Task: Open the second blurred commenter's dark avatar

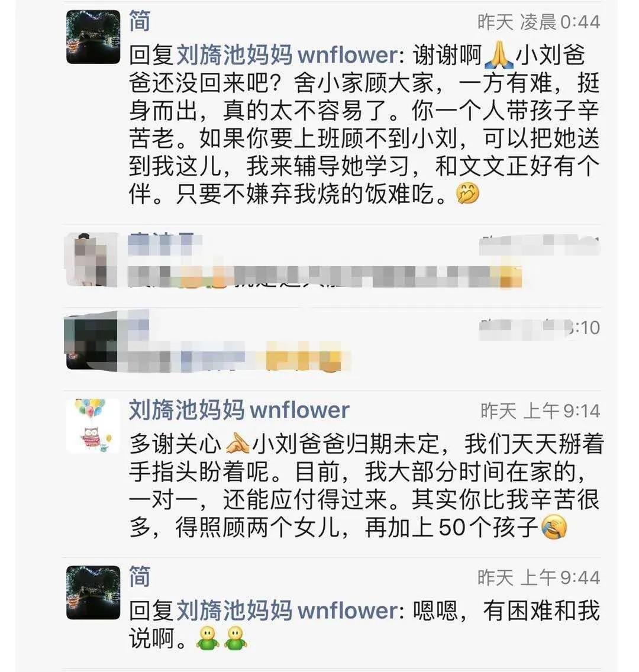Action: (x=91, y=343)
